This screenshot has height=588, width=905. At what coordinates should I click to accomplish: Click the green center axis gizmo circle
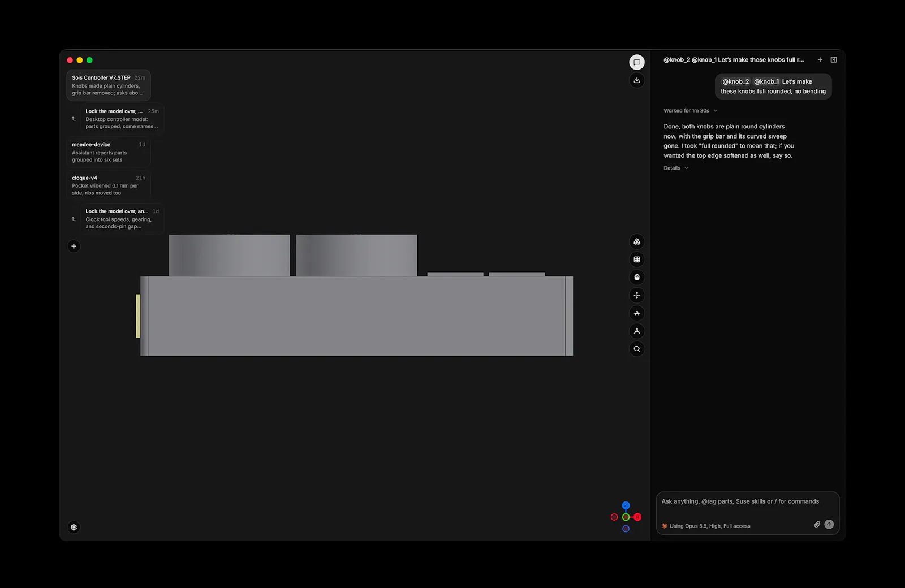coord(626,517)
